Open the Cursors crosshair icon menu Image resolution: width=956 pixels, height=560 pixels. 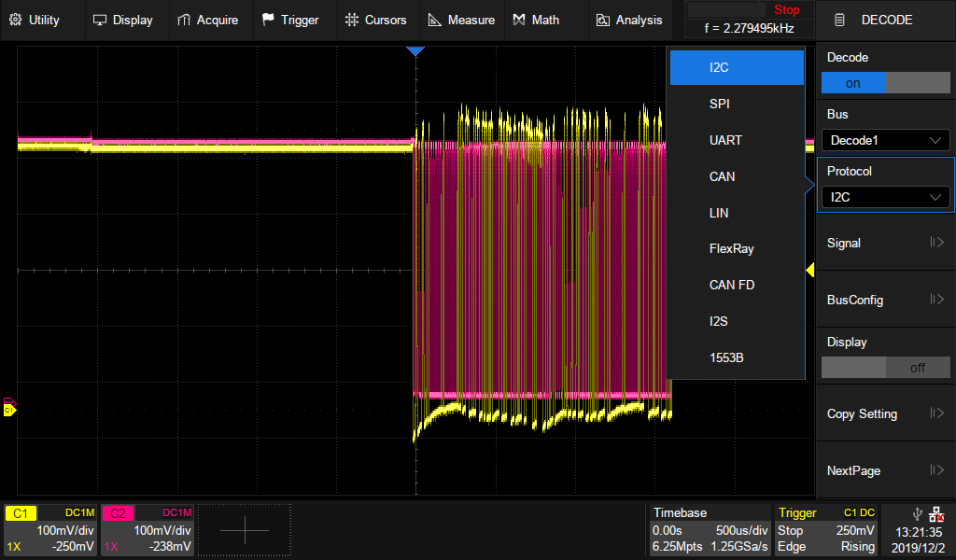tap(351, 20)
